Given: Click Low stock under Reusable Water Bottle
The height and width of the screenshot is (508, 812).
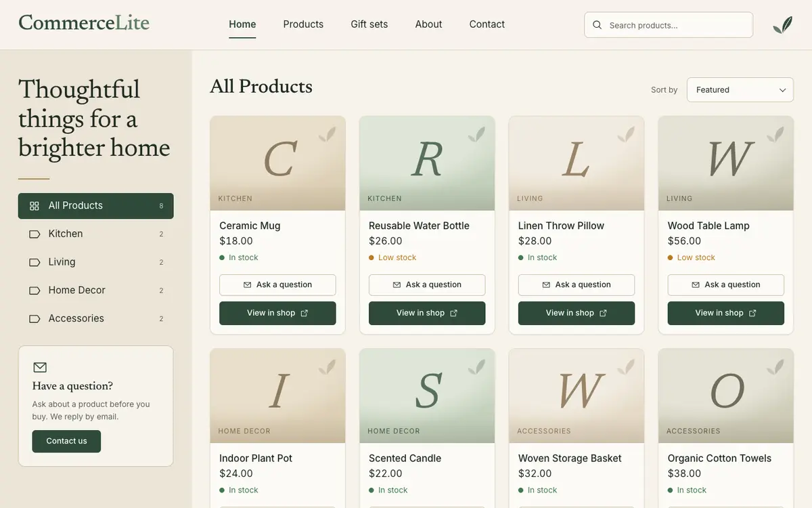Looking at the screenshot, I should click(x=397, y=257).
